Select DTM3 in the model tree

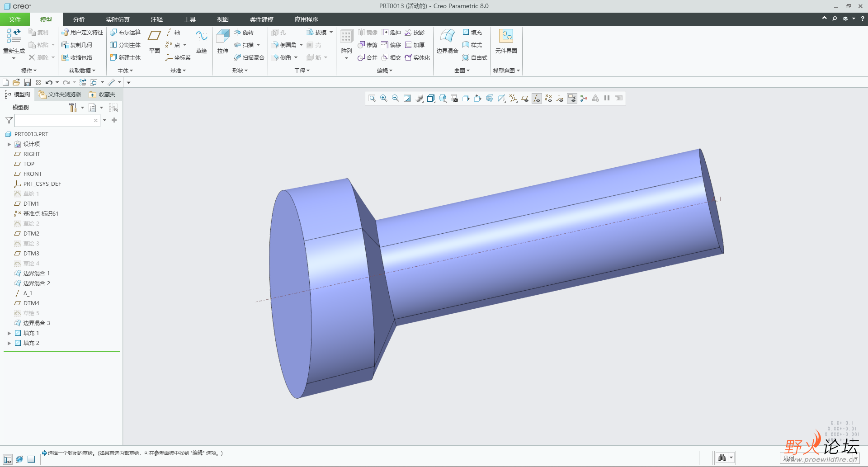tap(27, 254)
